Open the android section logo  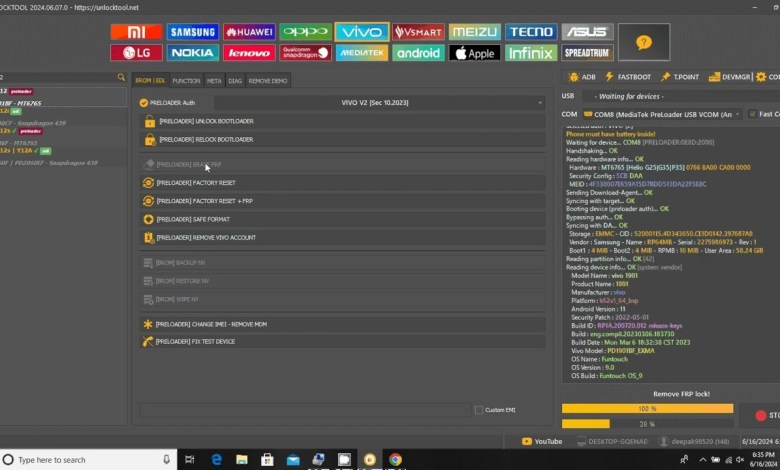coord(418,53)
